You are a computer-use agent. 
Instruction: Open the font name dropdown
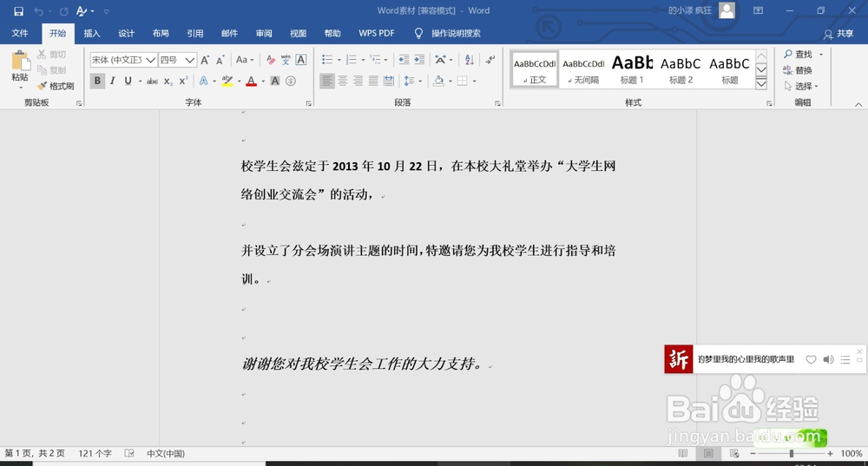(x=150, y=60)
